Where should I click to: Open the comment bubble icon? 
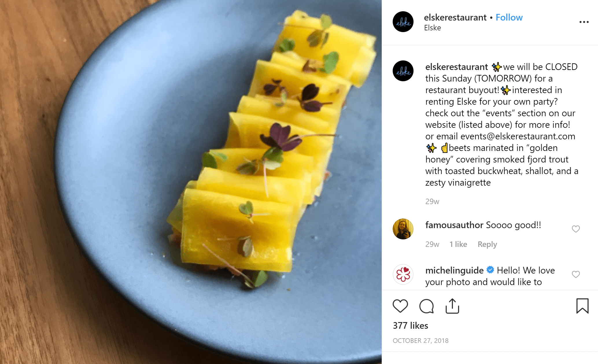pos(426,306)
